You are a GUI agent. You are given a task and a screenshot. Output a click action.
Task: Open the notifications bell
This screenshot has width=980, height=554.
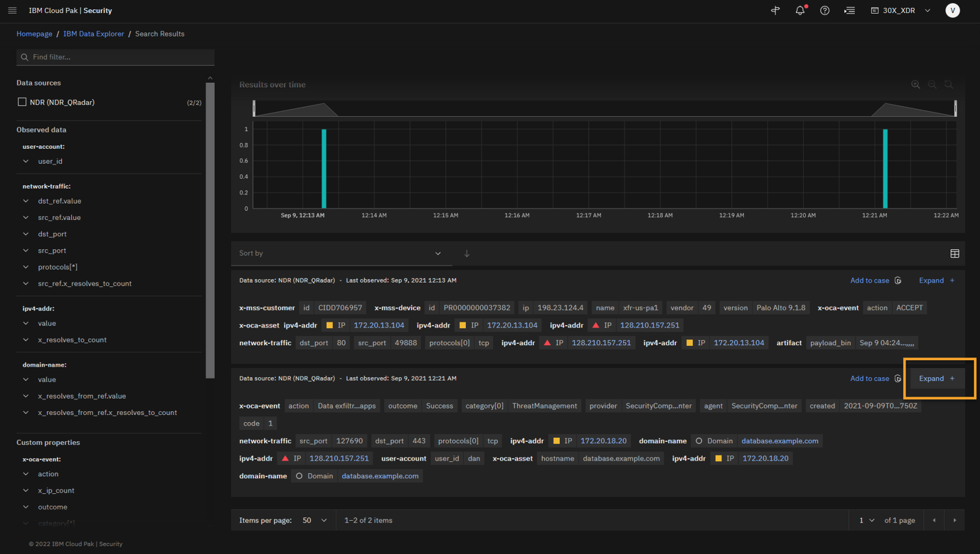[800, 10]
